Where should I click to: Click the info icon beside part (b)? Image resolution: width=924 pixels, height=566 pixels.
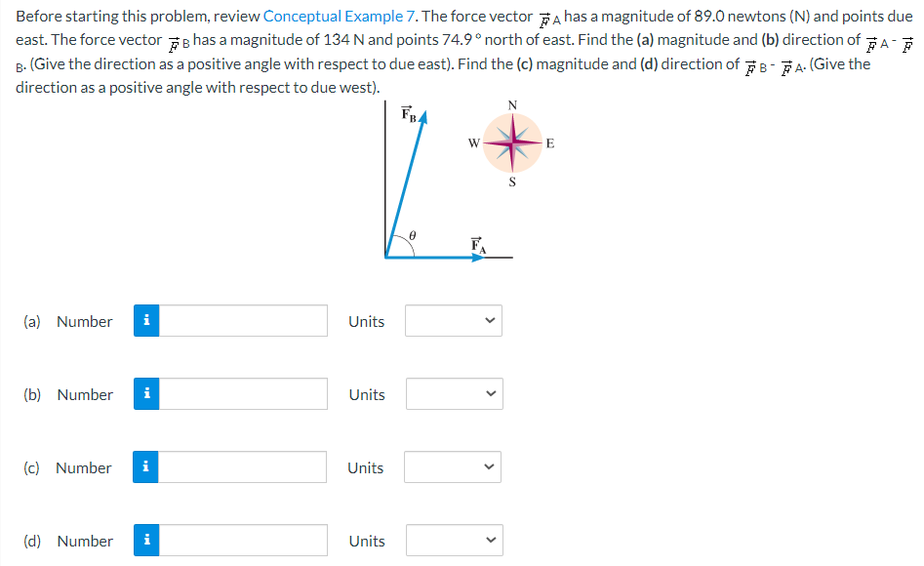pyautogui.click(x=146, y=394)
